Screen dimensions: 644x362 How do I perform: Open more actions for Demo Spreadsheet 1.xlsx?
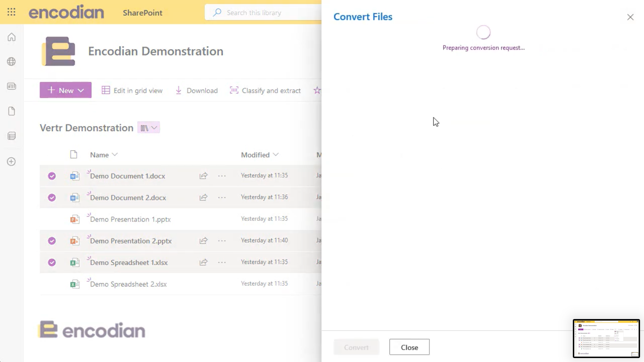(222, 262)
